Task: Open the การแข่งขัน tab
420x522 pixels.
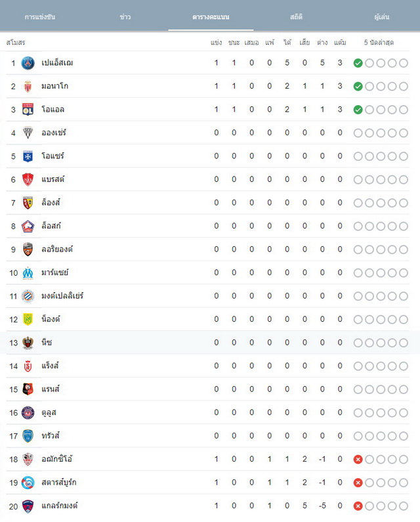Action: coord(40,16)
